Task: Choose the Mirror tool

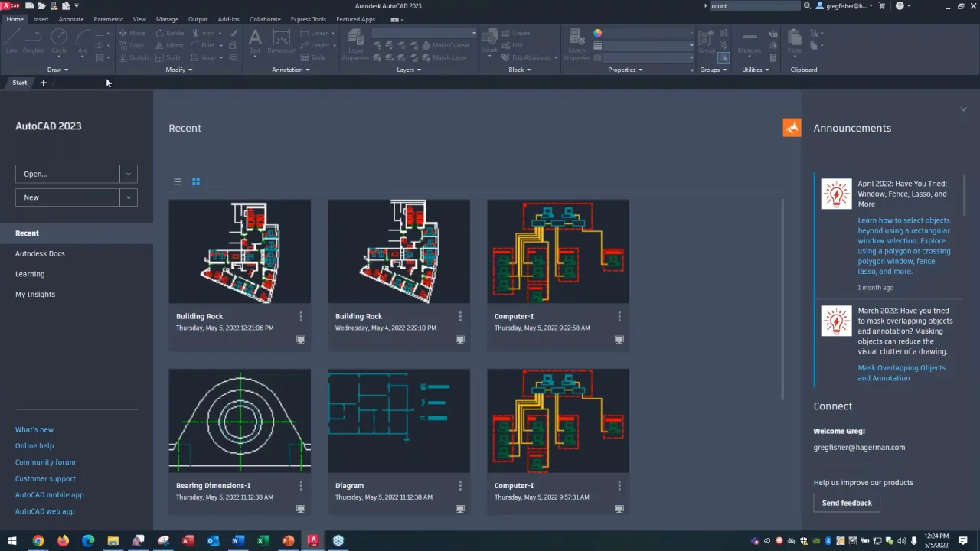Action: pos(170,45)
